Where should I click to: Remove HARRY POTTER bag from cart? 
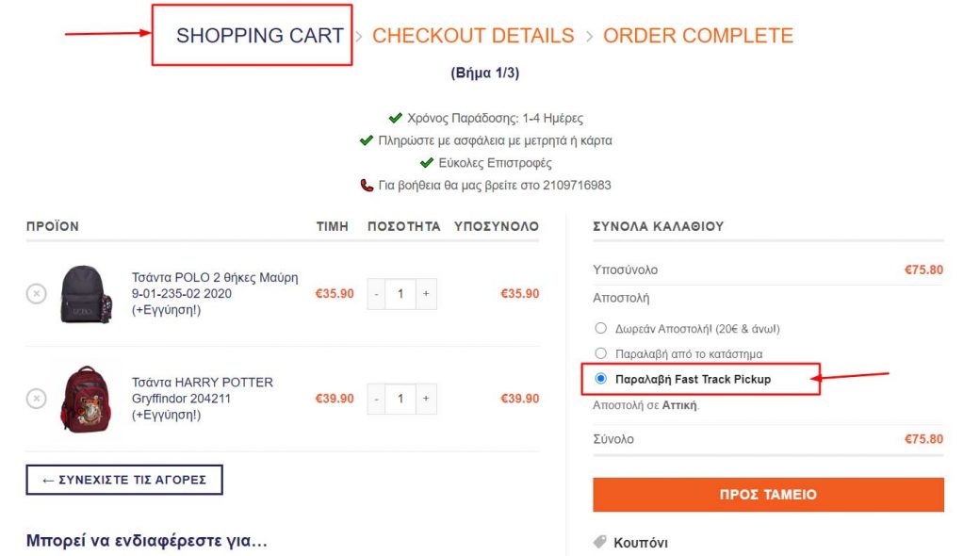coord(36,399)
